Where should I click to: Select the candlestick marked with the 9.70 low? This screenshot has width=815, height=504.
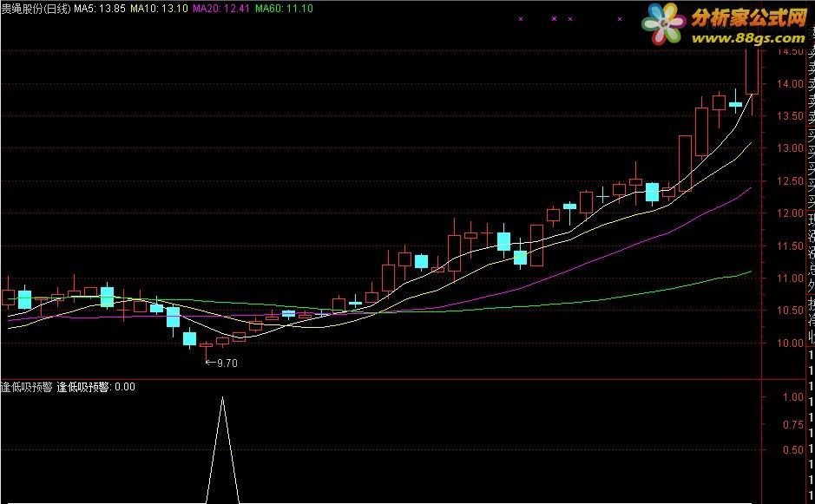tap(207, 345)
